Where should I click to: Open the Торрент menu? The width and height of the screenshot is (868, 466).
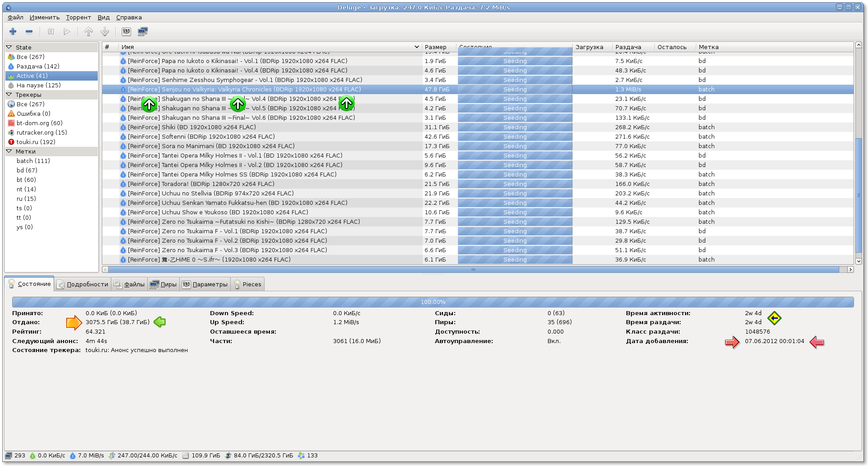(78, 18)
